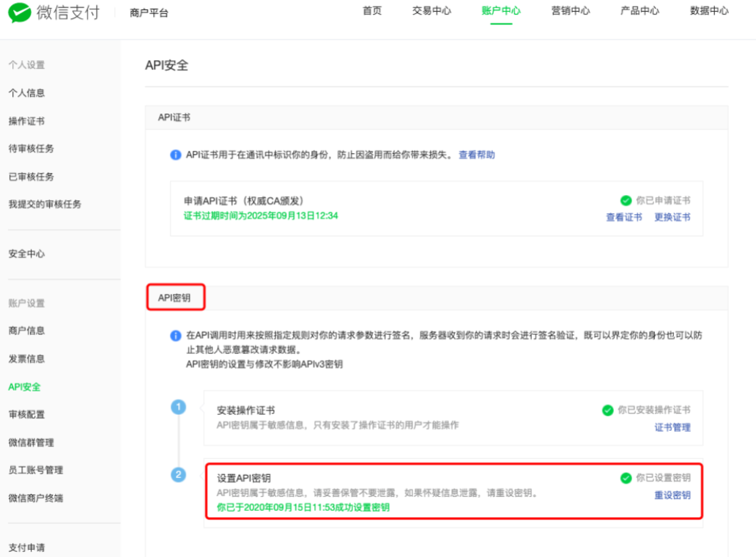Switch to 交易中心 in top navigation

(431, 11)
